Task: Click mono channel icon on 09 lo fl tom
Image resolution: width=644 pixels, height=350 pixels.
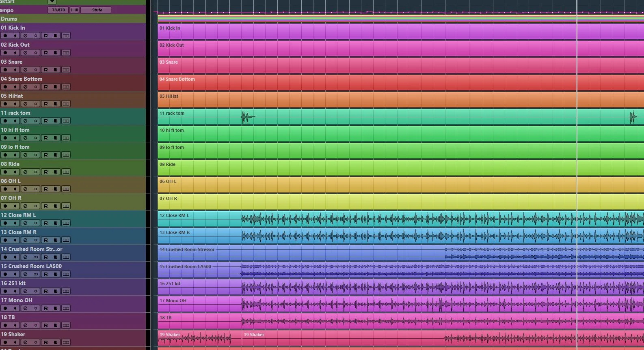Action: coord(36,155)
